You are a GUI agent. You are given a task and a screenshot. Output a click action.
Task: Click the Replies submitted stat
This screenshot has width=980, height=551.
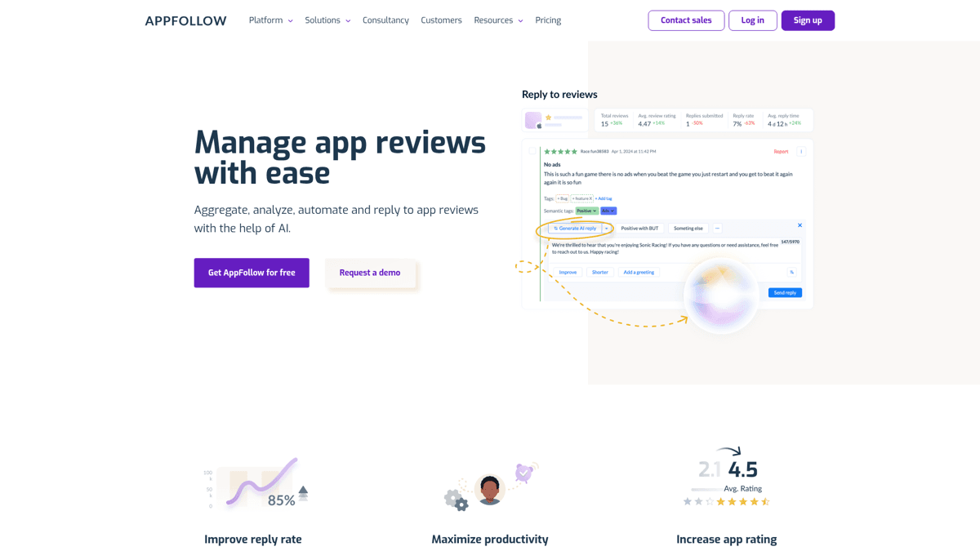click(704, 120)
